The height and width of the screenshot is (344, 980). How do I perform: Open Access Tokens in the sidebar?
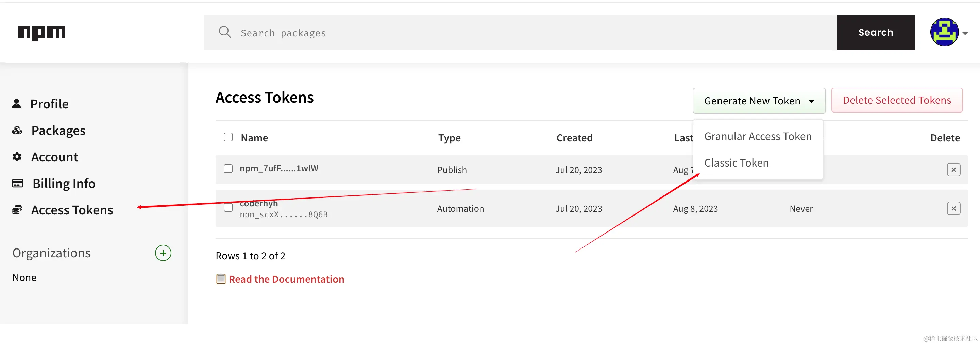tap(72, 210)
